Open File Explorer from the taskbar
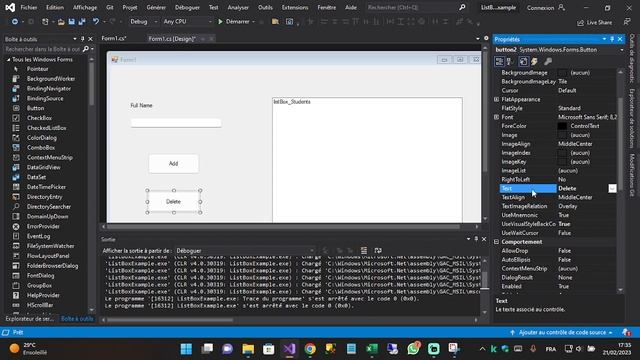640x360 pixels. point(248,349)
